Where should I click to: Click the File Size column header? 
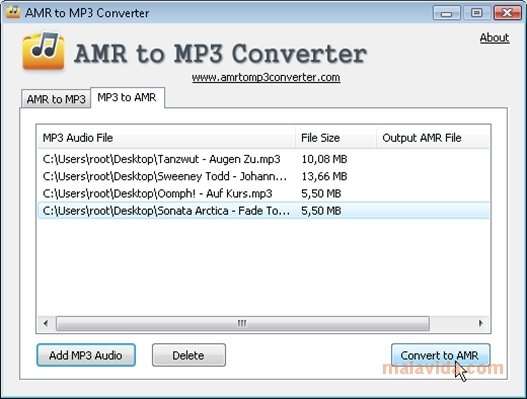coord(336,138)
